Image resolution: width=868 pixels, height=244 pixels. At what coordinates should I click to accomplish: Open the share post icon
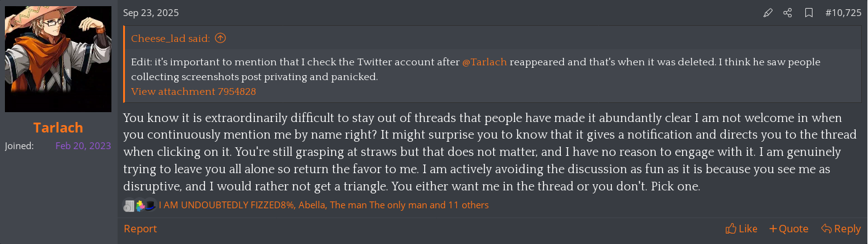point(787,13)
